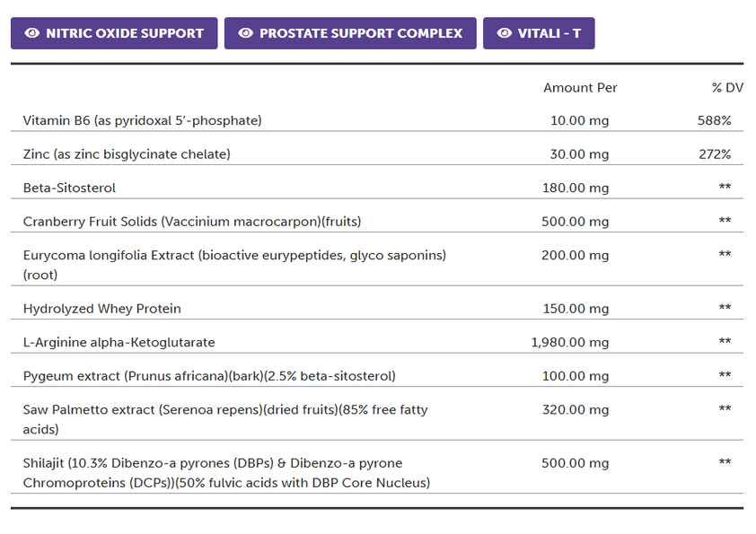Click the 588% daily value for Vitamin B6
The height and width of the screenshot is (534, 756).
(x=715, y=119)
